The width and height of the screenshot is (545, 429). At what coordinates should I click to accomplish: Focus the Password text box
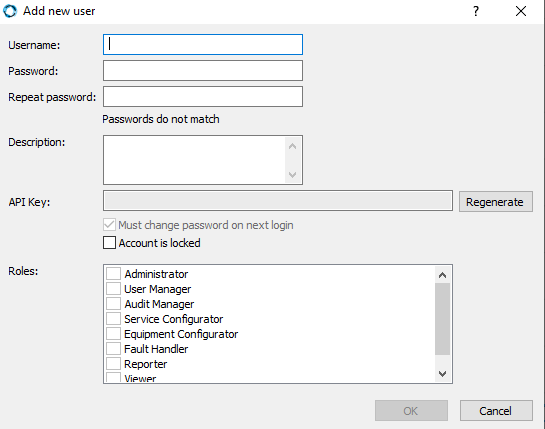pyautogui.click(x=203, y=71)
